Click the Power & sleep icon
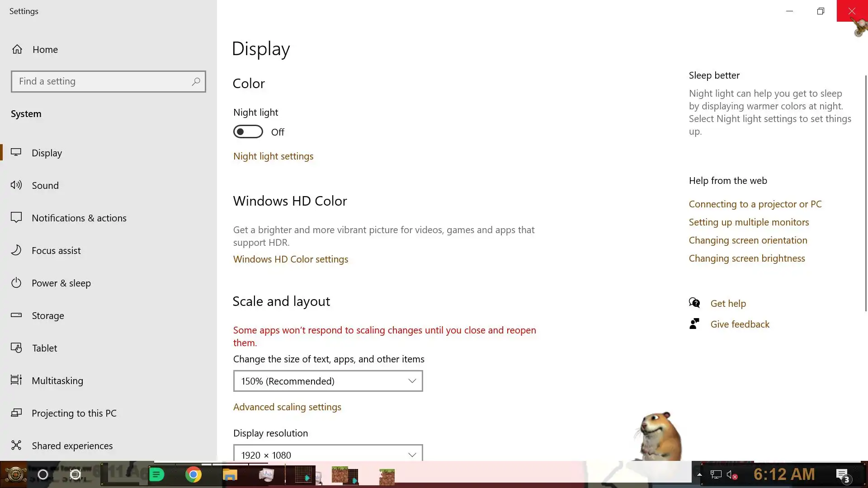The image size is (868, 488). pos(16,283)
